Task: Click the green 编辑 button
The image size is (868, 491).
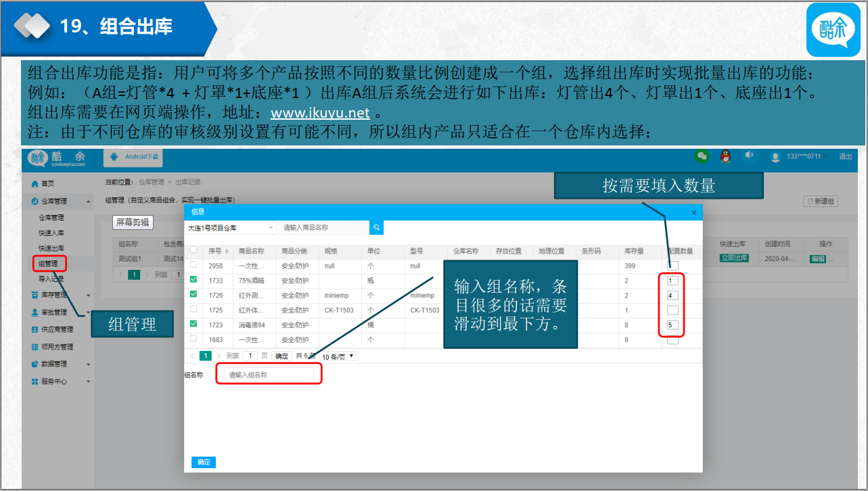Action: (818, 258)
